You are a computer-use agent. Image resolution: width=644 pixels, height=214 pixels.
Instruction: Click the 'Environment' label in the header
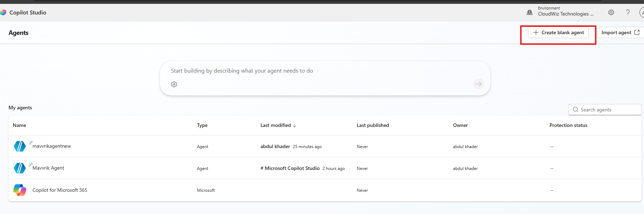pyautogui.click(x=549, y=8)
